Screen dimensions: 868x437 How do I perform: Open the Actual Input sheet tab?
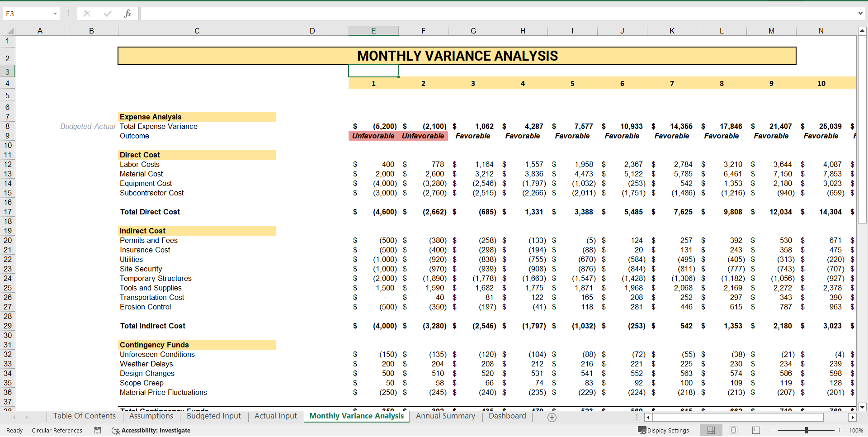(276, 416)
